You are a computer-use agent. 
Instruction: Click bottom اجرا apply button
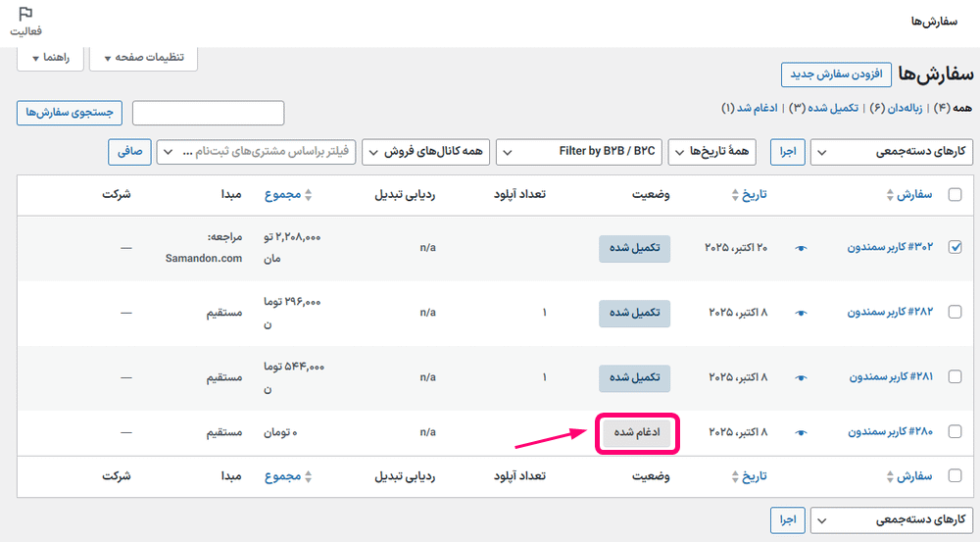[x=788, y=520]
